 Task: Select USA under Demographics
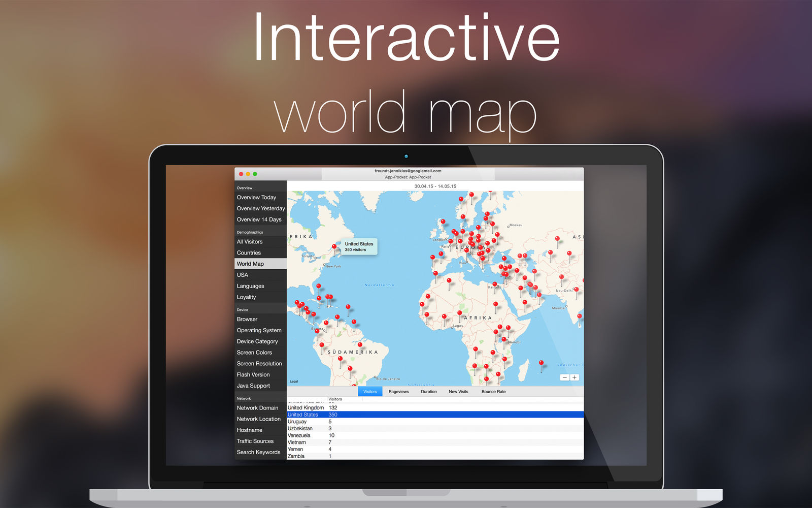pos(243,275)
